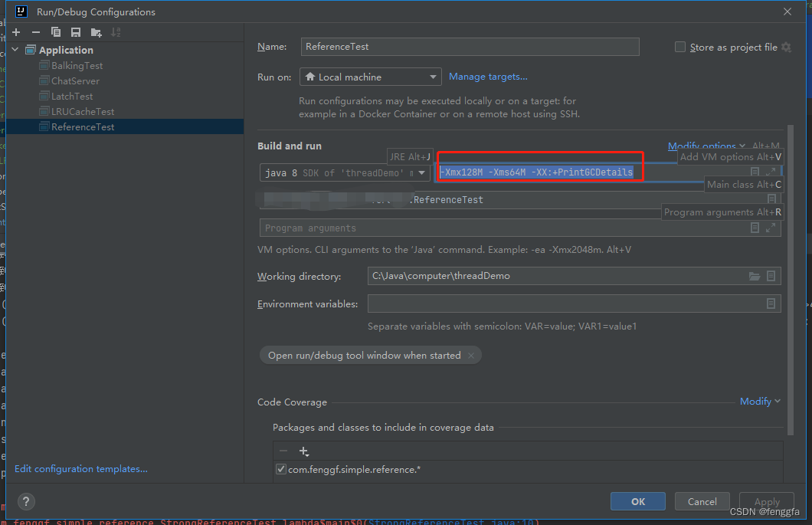The height and width of the screenshot is (525, 812).
Task: Click the JRE Alt+J hint label
Action: 410,156
